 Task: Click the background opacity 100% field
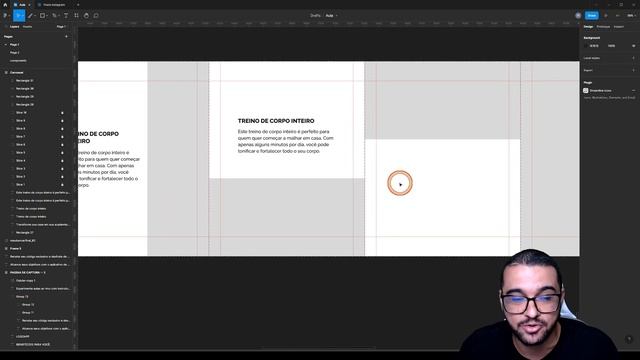click(611, 46)
